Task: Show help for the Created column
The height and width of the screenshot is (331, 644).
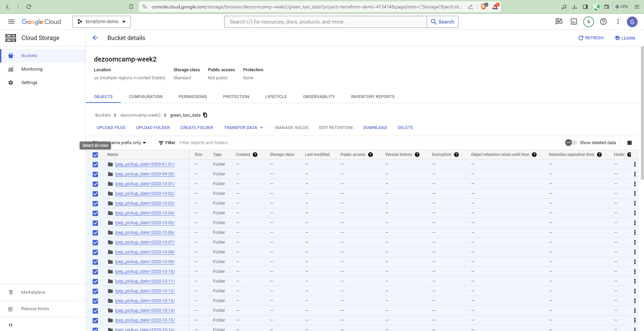Action: point(255,155)
